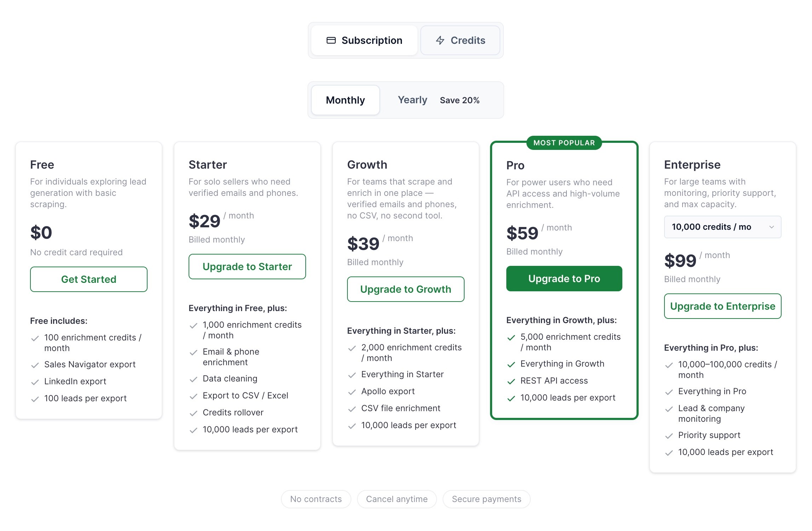Click the checkmark beside REST API access
This screenshot has width=812, height=531.
(511, 381)
